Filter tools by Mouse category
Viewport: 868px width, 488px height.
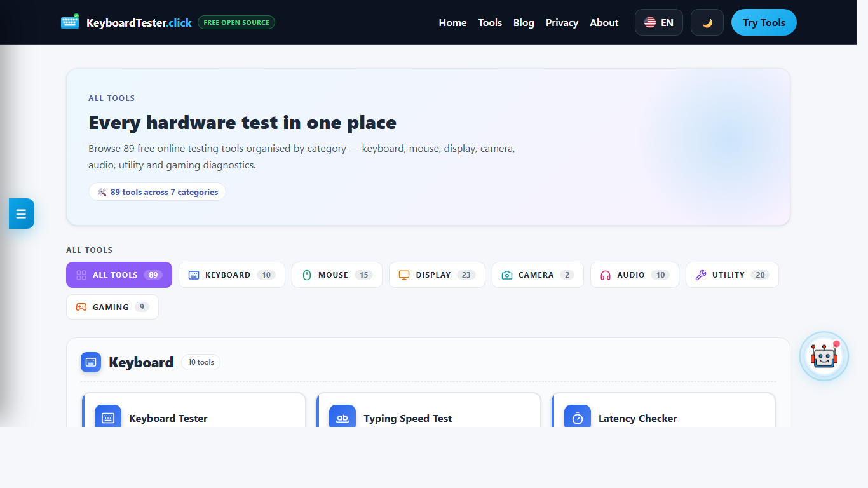[337, 274]
